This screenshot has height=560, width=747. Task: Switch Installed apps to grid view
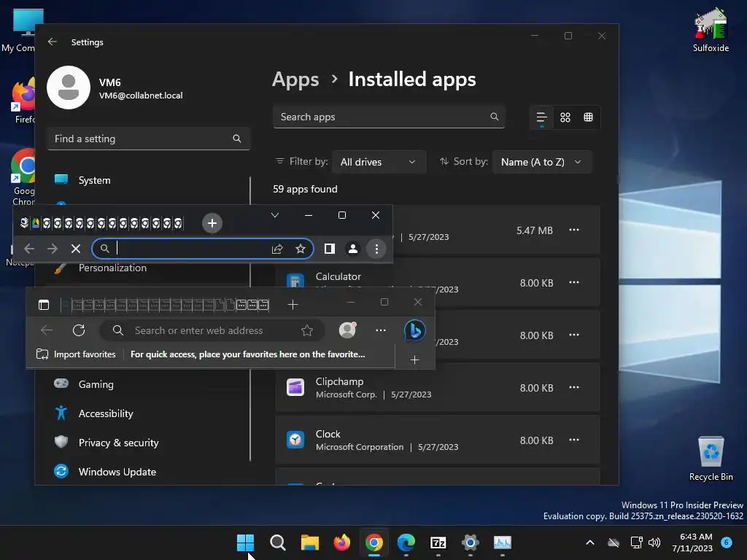[x=565, y=117]
